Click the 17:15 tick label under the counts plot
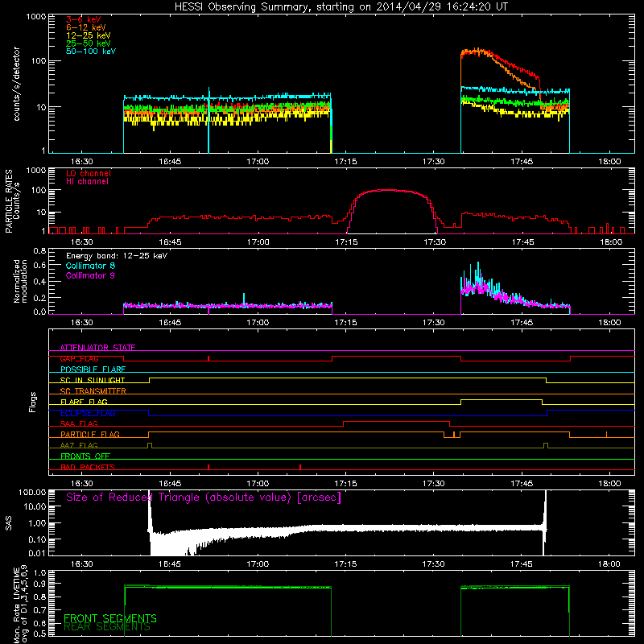 click(346, 162)
